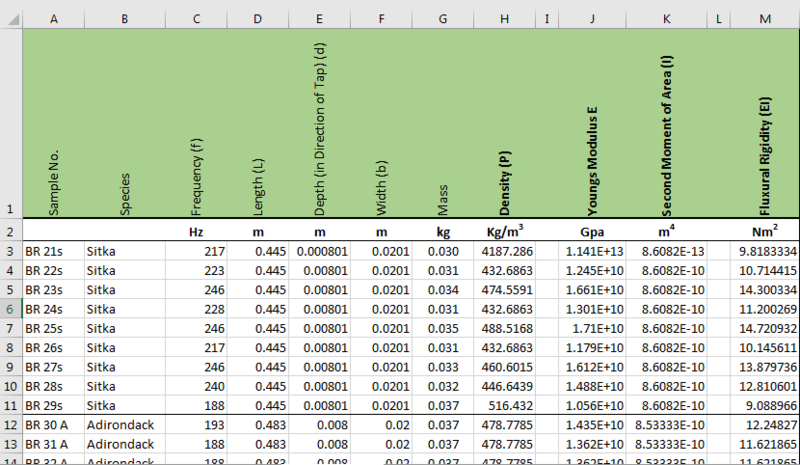Select column C header
The height and width of the screenshot is (465, 800).
point(196,19)
